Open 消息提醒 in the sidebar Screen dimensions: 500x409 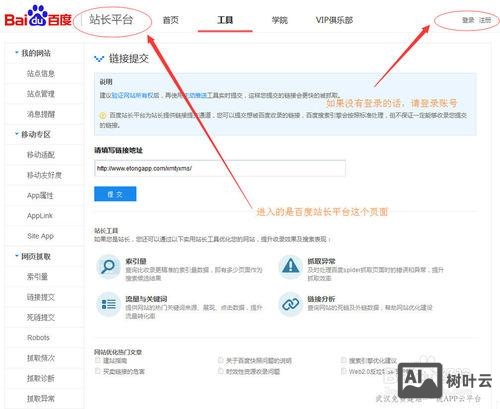click(41, 114)
